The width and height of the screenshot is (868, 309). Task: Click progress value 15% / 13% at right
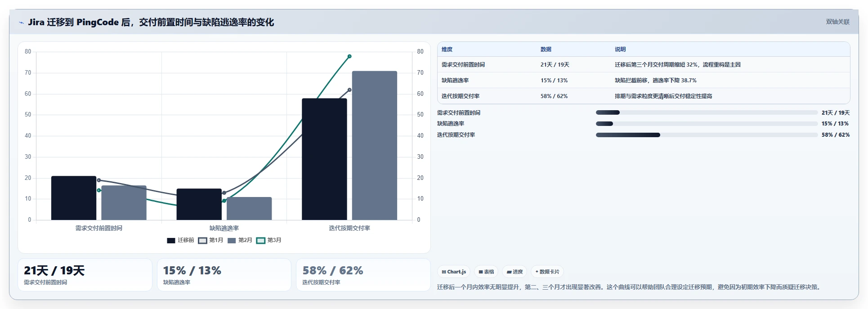pos(835,124)
